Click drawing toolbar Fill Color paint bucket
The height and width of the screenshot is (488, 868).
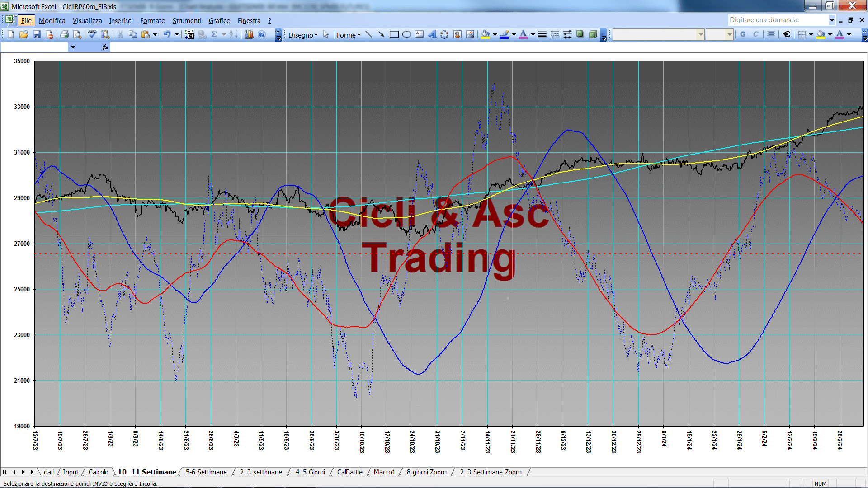pyautogui.click(x=485, y=34)
